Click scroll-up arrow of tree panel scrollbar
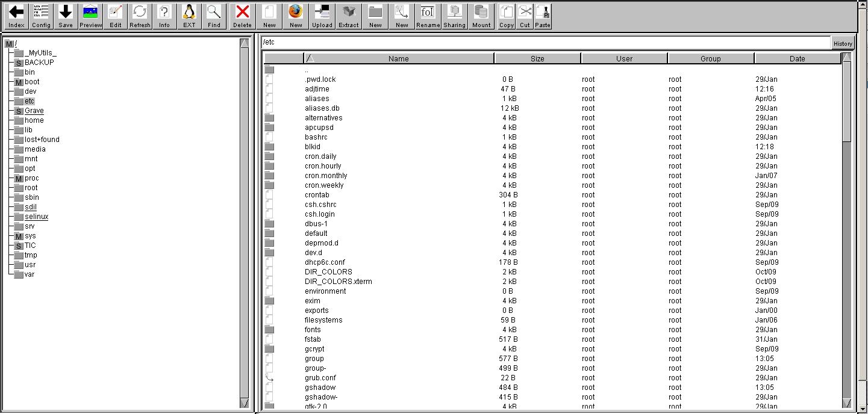Image resolution: width=868 pixels, height=414 pixels. click(x=244, y=43)
